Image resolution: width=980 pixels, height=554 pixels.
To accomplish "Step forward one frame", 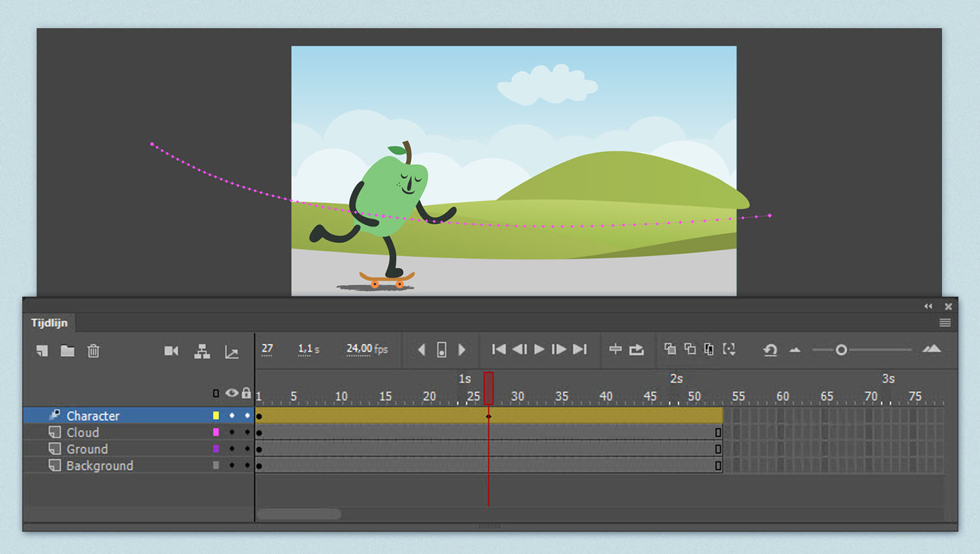I will [559, 349].
